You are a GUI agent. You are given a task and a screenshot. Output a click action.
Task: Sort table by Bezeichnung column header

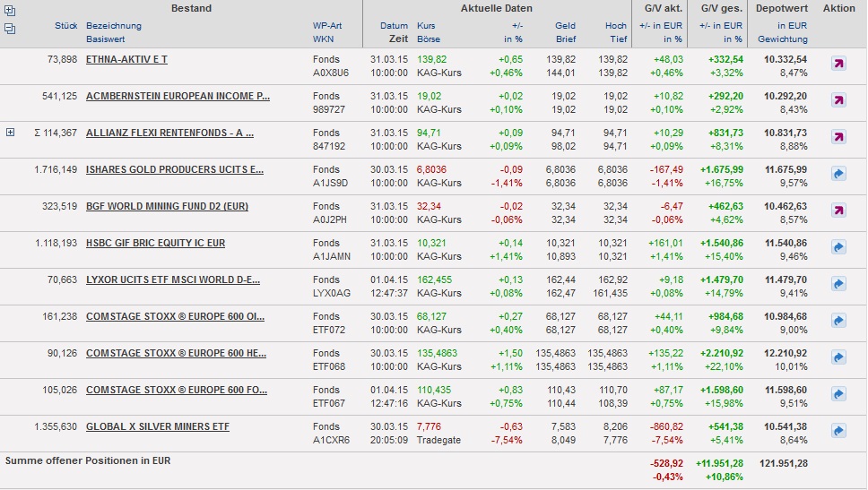point(113,26)
